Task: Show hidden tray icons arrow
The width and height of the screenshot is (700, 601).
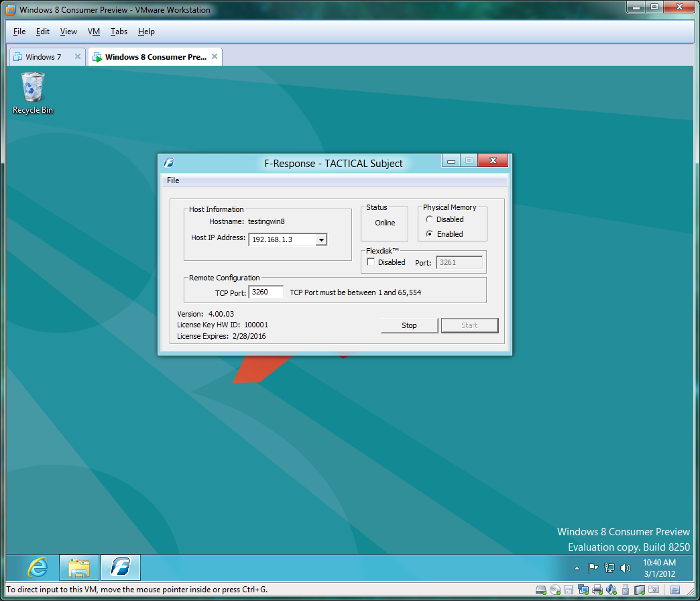Action: (x=577, y=568)
